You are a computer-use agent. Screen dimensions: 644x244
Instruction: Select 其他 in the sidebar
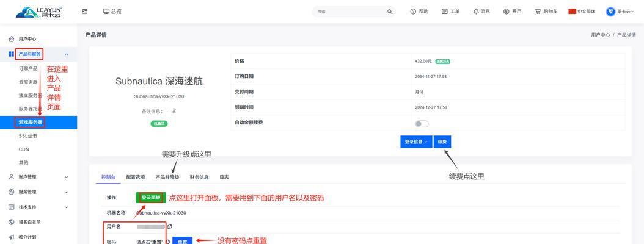(23, 162)
